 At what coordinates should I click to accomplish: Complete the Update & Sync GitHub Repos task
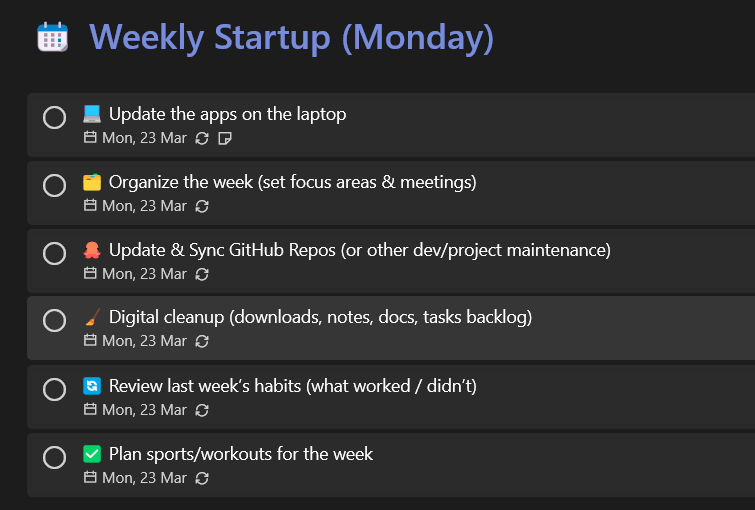tap(54, 253)
